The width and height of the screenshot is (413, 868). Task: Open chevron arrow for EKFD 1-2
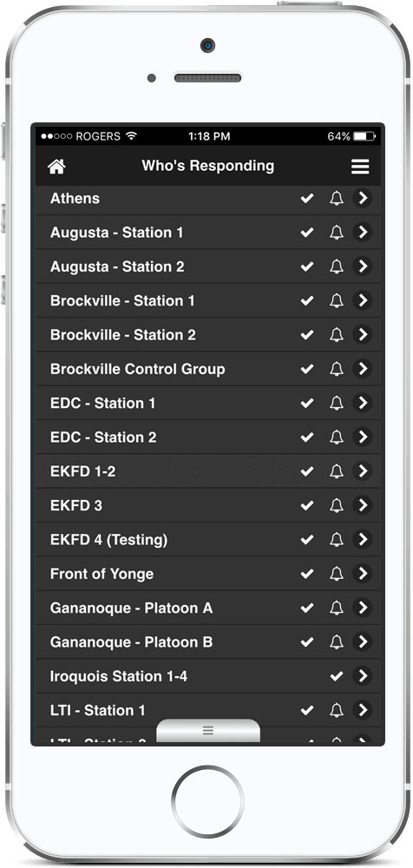point(362,471)
